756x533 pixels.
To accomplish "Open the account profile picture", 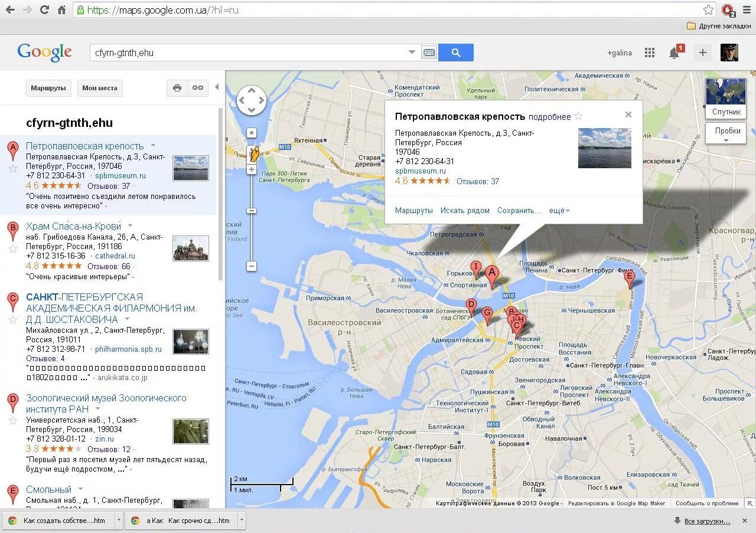I will [729, 53].
